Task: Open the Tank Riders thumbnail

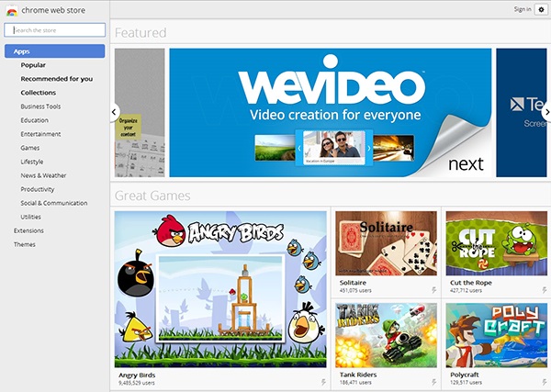Action: click(x=386, y=335)
